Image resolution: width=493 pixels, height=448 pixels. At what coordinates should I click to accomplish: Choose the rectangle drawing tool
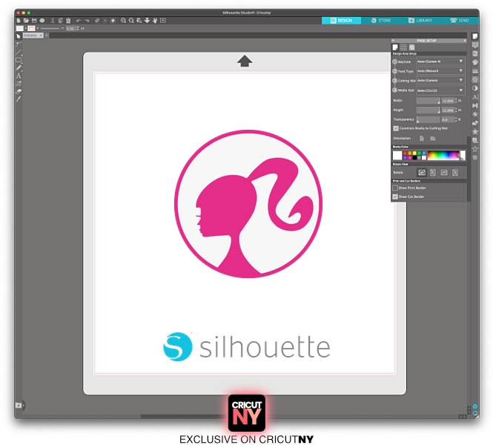[x=19, y=60]
